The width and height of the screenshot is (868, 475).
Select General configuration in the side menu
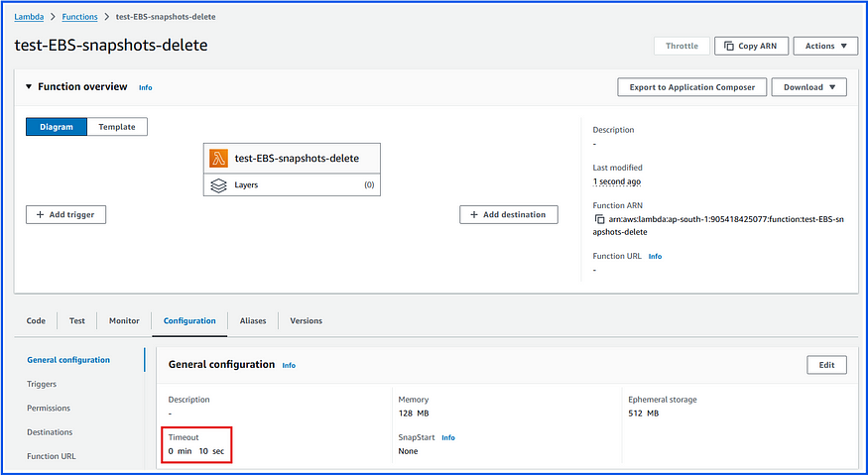tap(68, 360)
